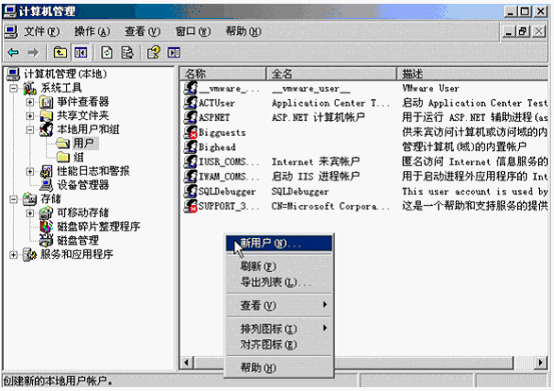Minimize the inner MMC child window

tap(509, 32)
